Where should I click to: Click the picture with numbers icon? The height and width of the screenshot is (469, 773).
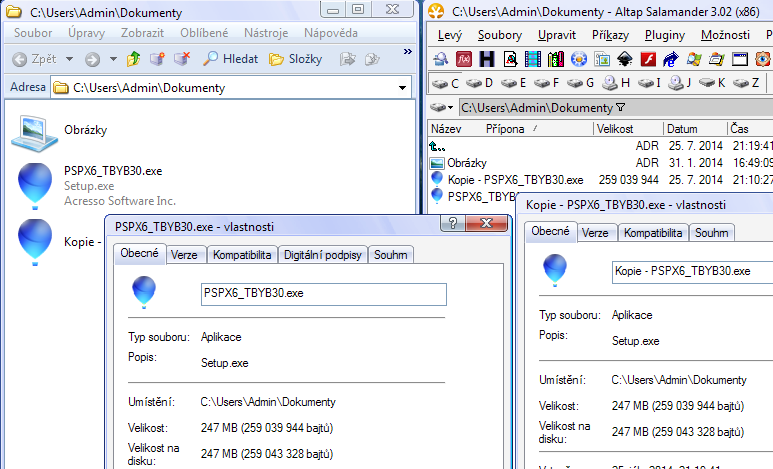click(602, 60)
